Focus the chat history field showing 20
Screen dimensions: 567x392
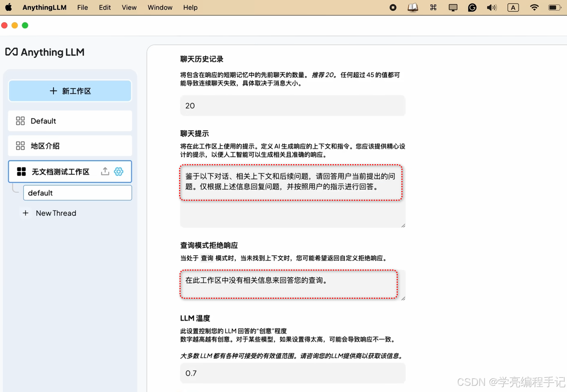292,106
